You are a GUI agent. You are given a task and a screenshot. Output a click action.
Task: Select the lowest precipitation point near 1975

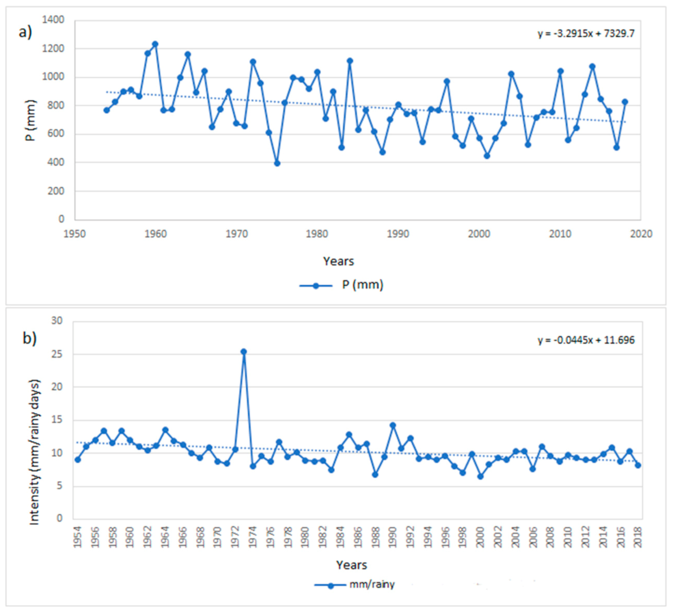coord(277,163)
